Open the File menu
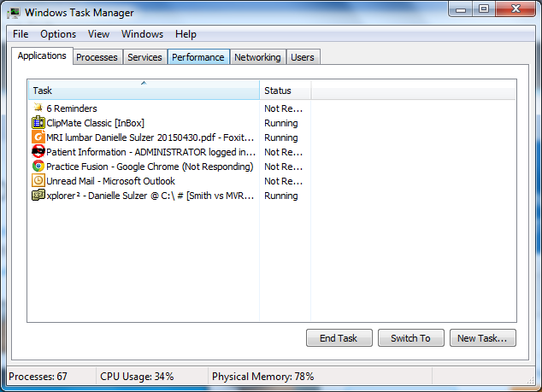542x392 pixels. [x=21, y=34]
